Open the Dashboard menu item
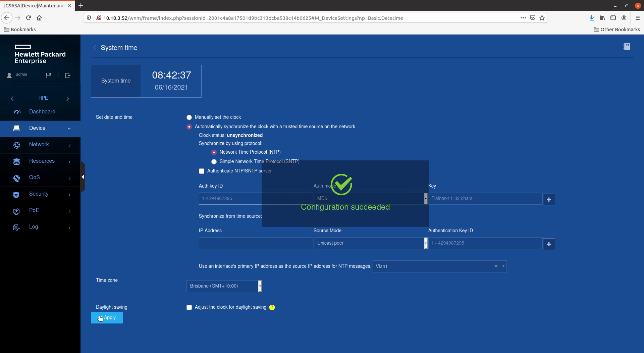The image size is (644, 353). [x=40, y=112]
